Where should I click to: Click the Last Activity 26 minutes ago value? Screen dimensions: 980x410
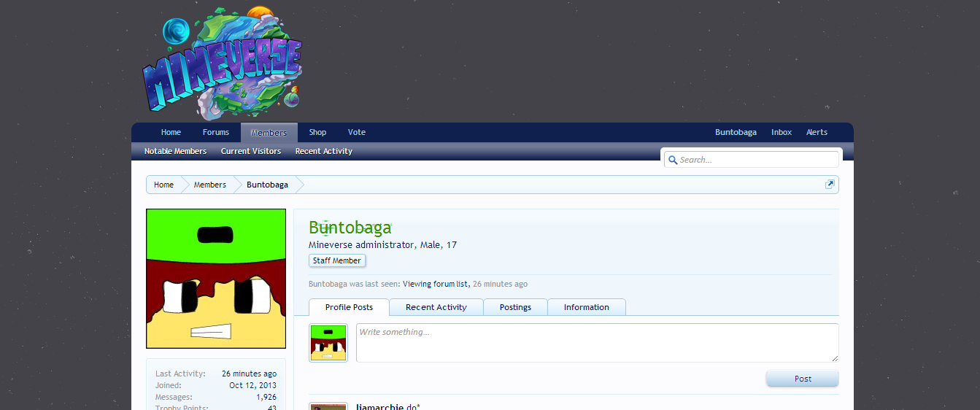[249, 374]
